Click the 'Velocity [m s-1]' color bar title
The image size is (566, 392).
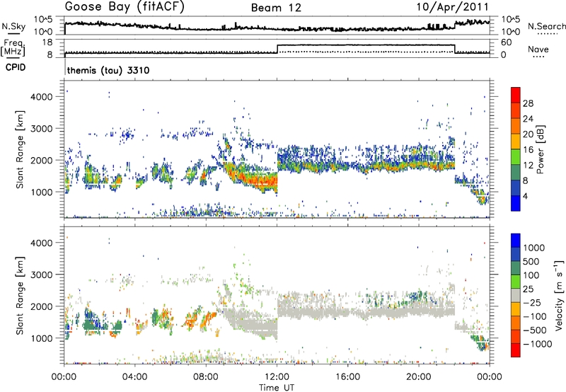click(559, 295)
